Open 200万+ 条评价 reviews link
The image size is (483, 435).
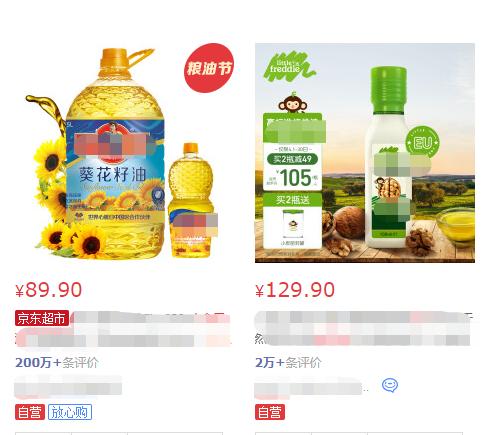point(57,362)
